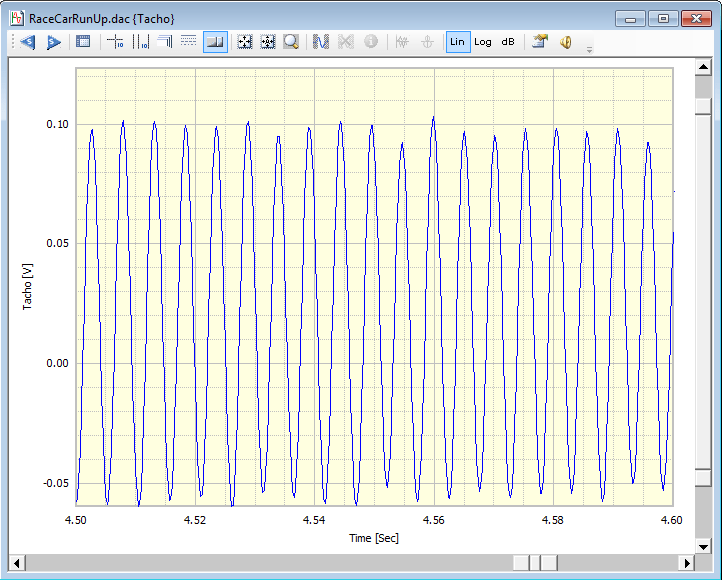Toggle Log scale mode
The image size is (722, 580).
(x=483, y=42)
